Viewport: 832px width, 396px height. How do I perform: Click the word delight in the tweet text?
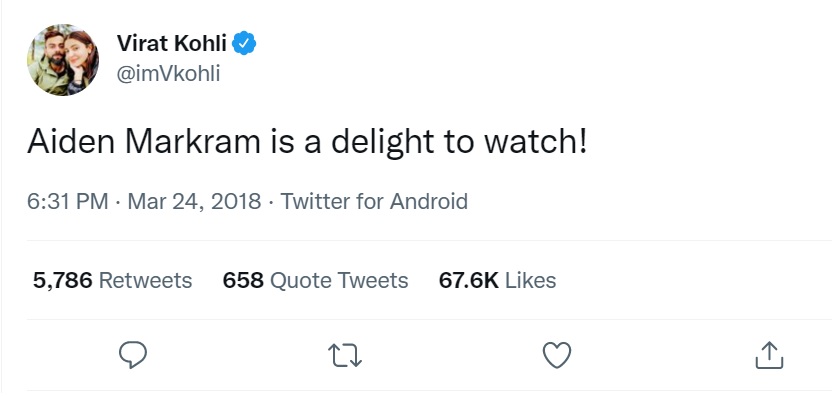[x=383, y=143]
